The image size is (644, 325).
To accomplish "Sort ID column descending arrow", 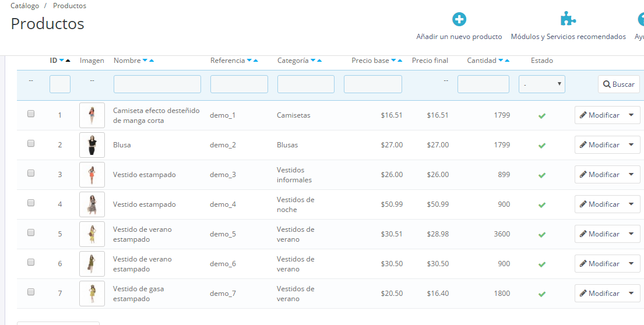I will point(62,61).
